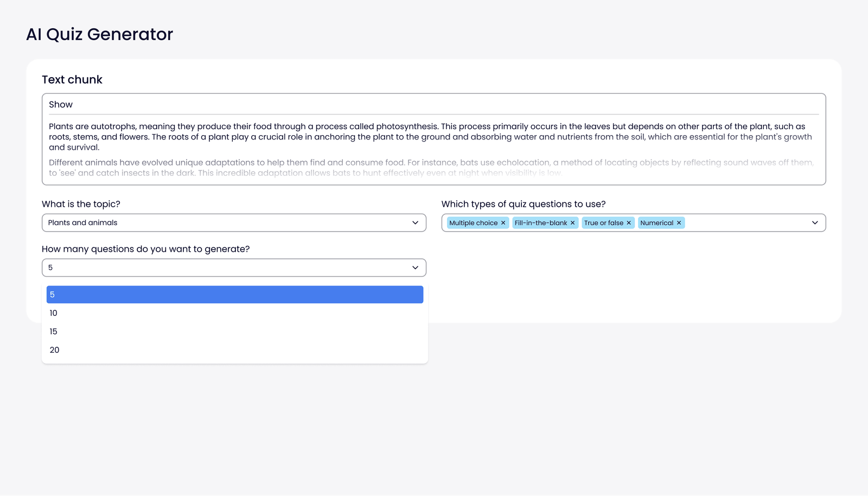Choose 10 questions from the list
The height and width of the screenshot is (496, 868).
click(234, 313)
